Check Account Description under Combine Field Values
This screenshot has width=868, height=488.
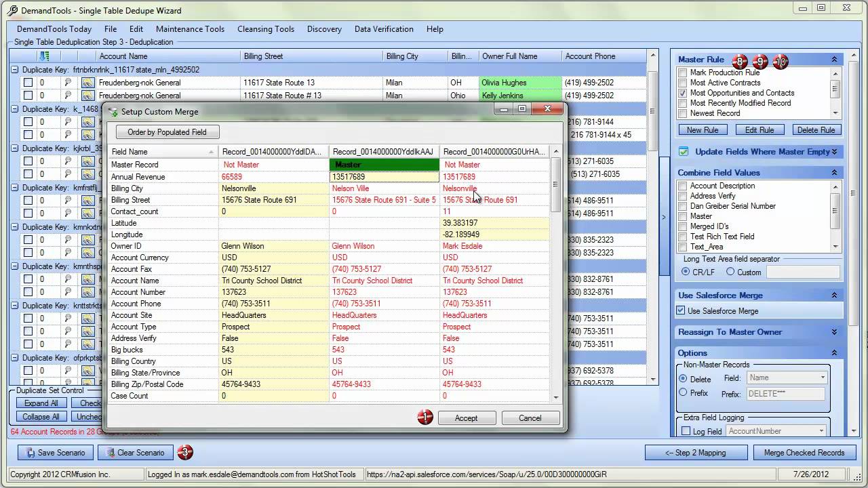tap(683, 186)
